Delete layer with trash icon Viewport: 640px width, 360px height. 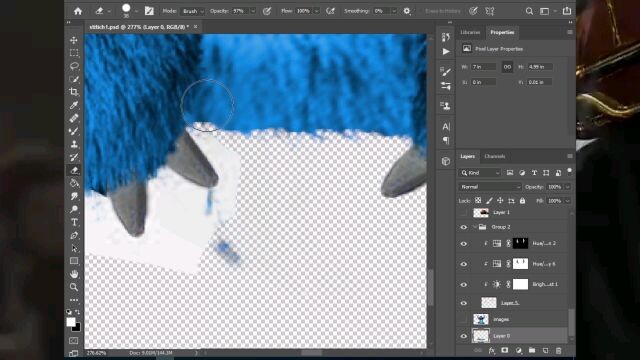click(559, 351)
